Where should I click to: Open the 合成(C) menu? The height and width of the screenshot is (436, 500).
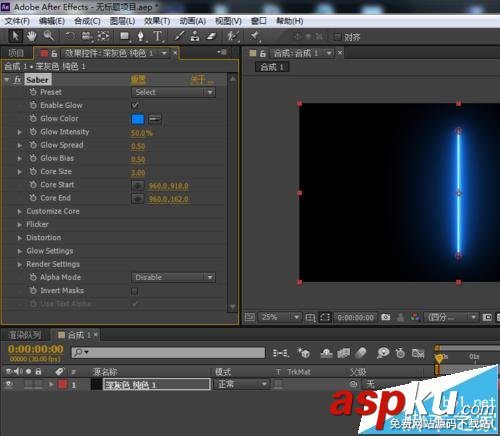pyautogui.click(x=87, y=21)
